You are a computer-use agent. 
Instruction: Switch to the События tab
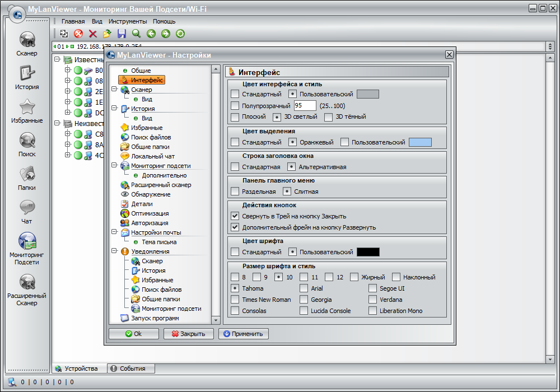coord(131,368)
